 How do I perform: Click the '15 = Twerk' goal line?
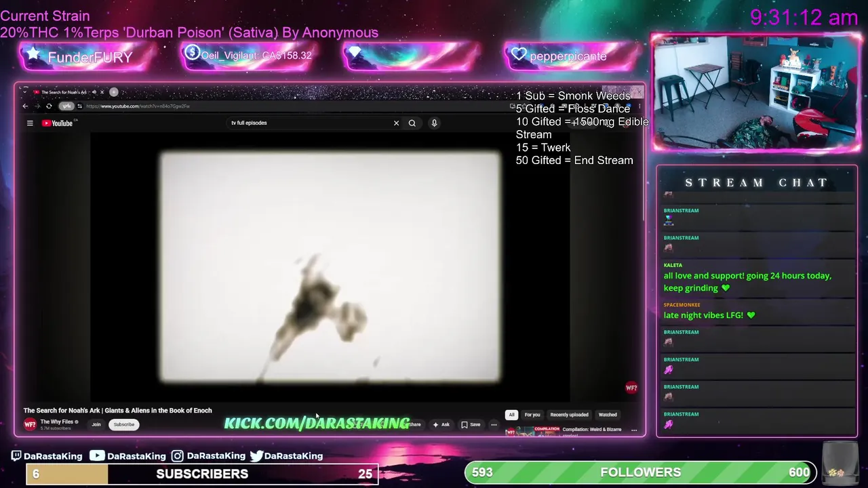543,148
